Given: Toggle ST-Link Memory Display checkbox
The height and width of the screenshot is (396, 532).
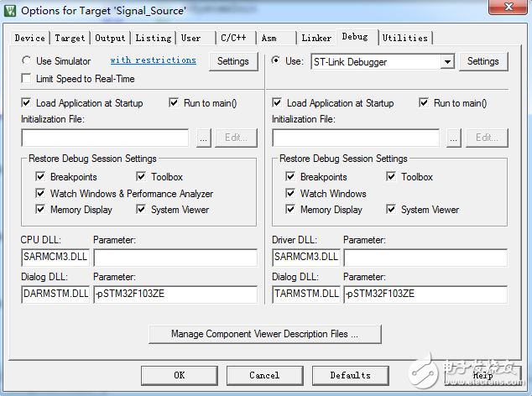Looking at the screenshot, I should (x=290, y=210).
